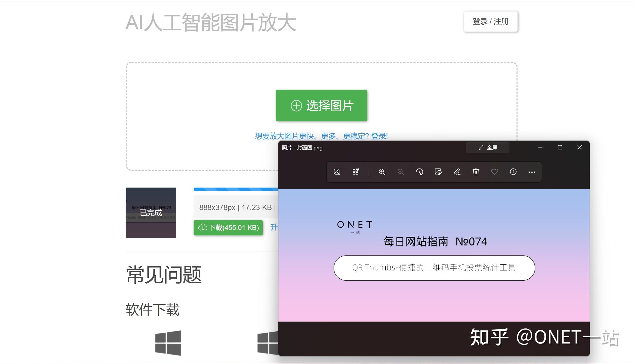This screenshot has width=635, height=364.
Task: Download the result via 下载(455.01 KB) button
Action: [x=228, y=228]
